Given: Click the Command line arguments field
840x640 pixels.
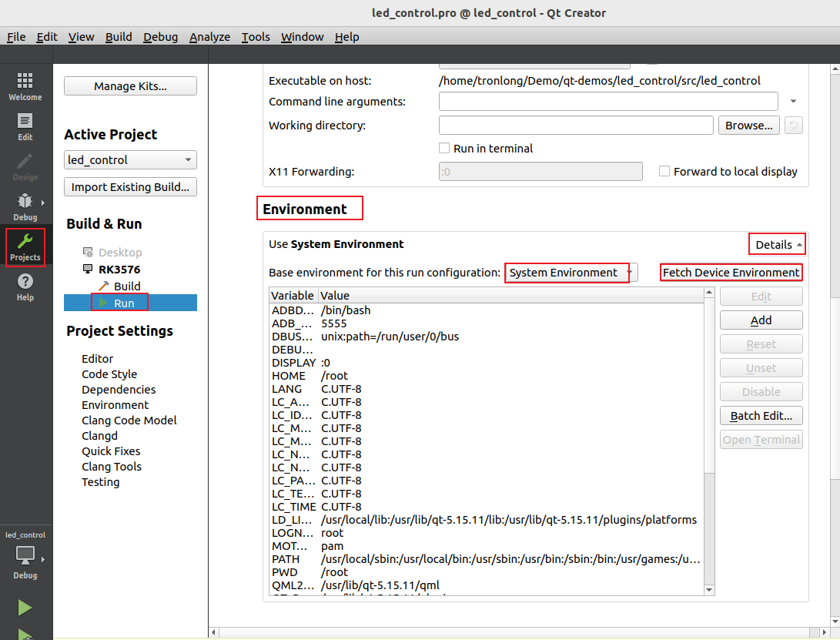Looking at the screenshot, I should [608, 102].
